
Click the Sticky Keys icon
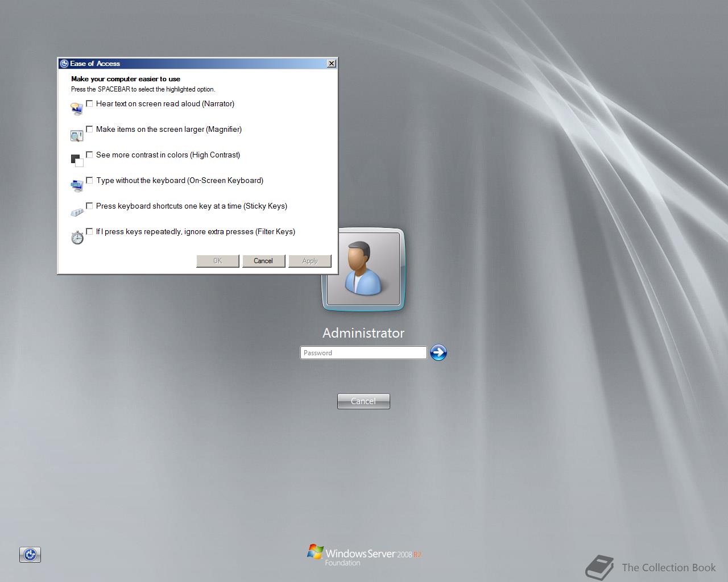(x=77, y=212)
